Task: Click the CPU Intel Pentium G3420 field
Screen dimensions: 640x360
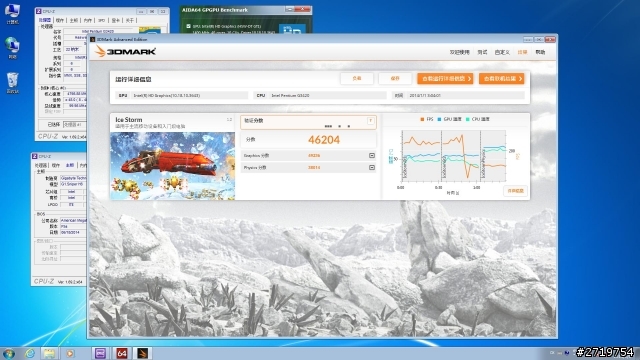Action: point(320,96)
